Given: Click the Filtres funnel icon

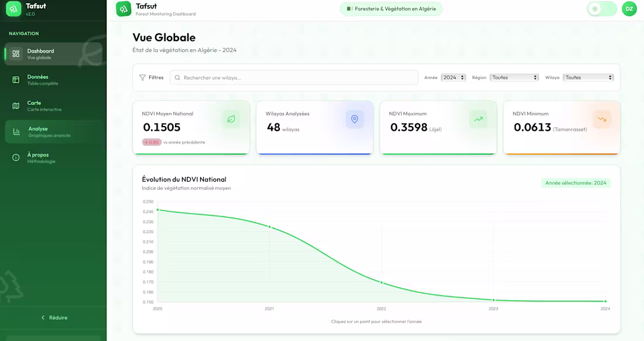Looking at the screenshot, I should pos(142,77).
